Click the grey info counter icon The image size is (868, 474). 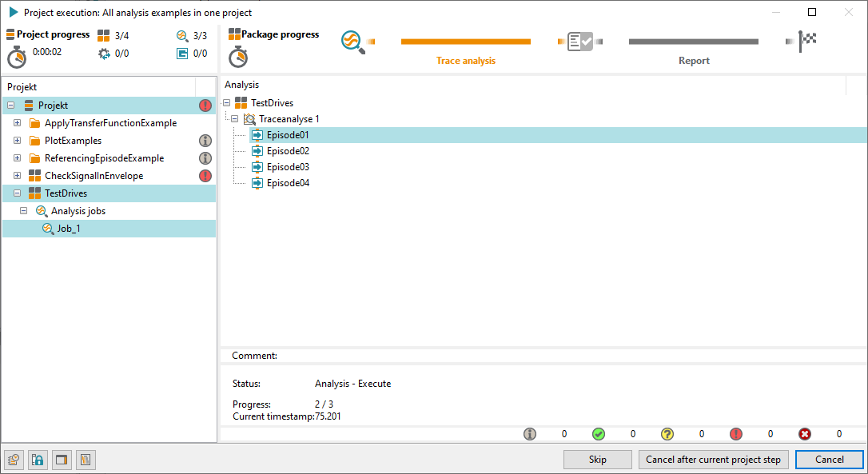530,434
